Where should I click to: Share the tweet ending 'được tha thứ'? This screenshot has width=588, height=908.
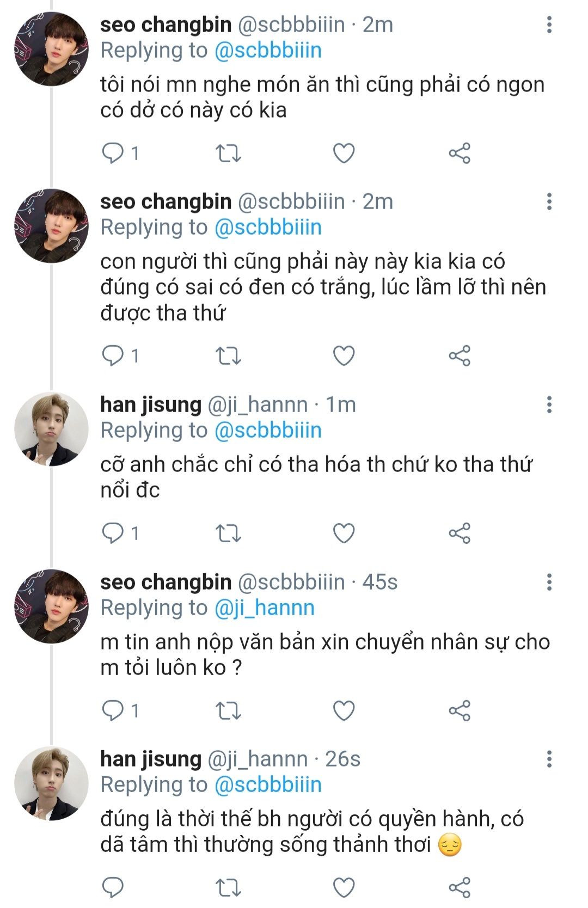tap(459, 356)
